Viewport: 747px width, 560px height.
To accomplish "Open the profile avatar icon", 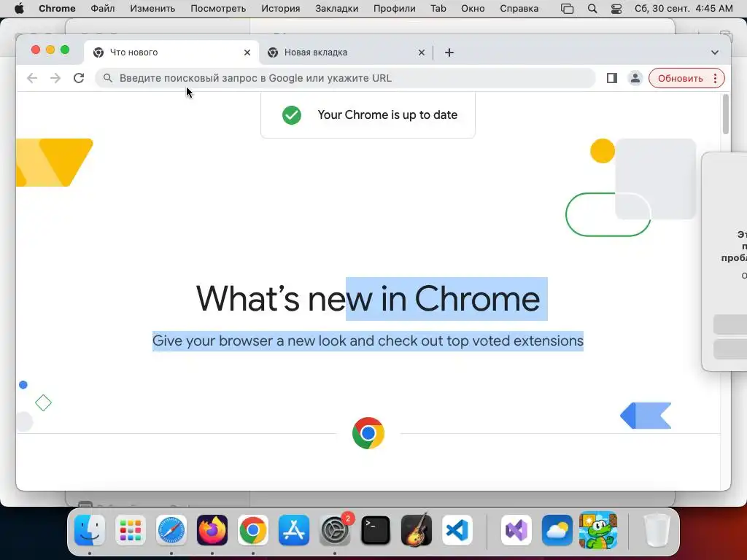I will (635, 78).
